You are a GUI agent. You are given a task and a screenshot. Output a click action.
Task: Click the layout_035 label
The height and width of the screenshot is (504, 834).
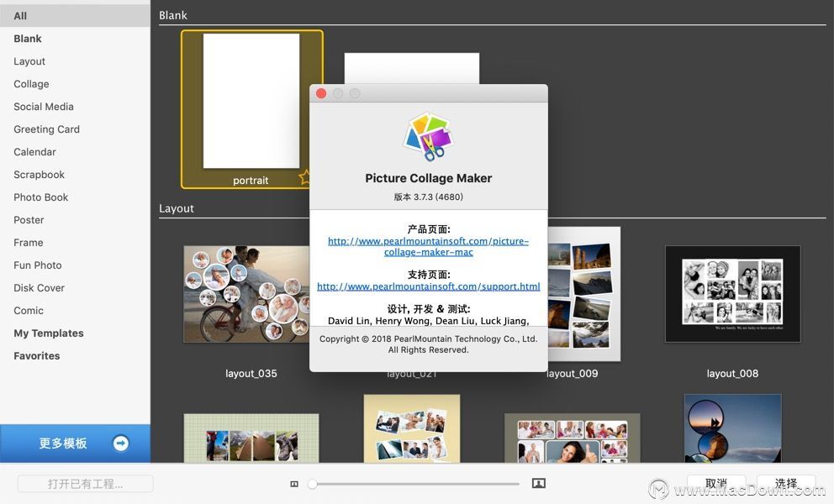(251, 373)
